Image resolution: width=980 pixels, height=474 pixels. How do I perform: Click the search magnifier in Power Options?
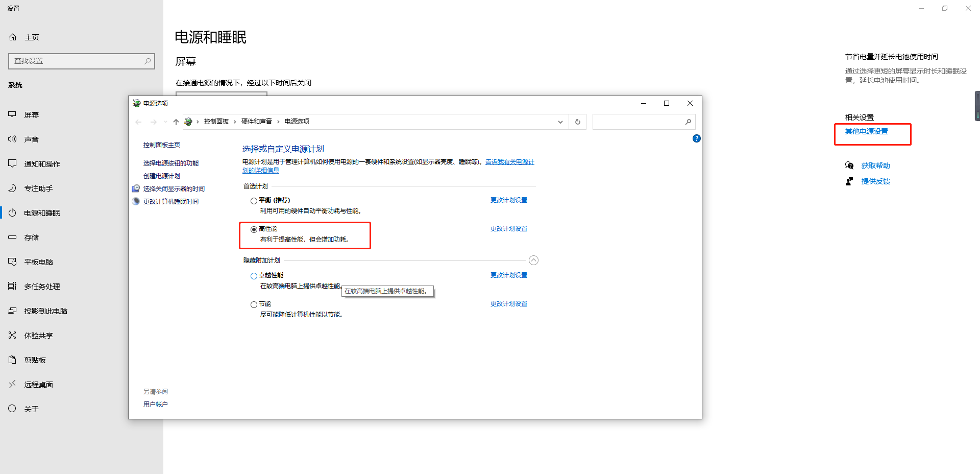pyautogui.click(x=688, y=122)
